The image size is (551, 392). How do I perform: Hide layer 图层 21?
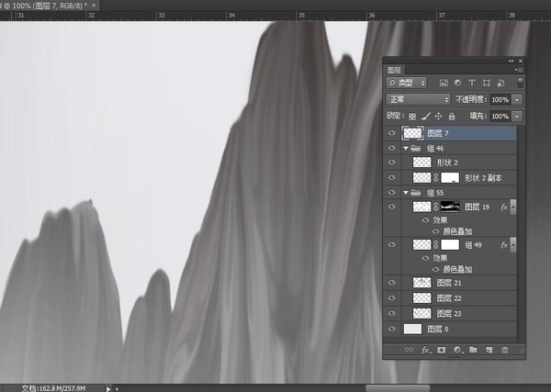(392, 283)
